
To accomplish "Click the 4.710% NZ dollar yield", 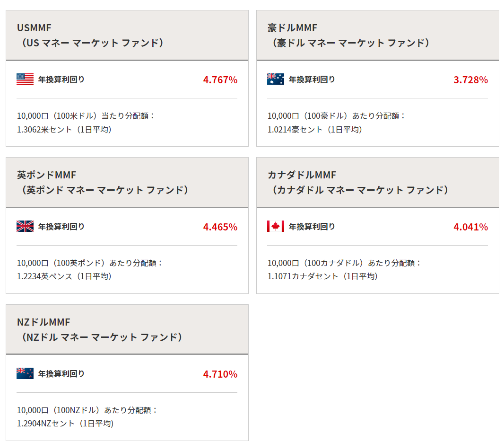I will click(x=220, y=374).
